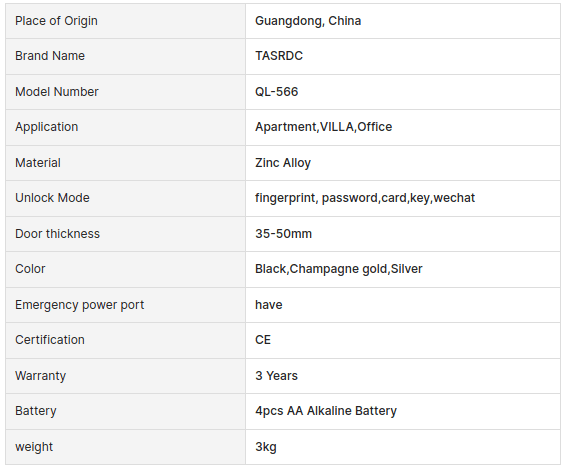
Task: Select the CE certification value
Action: click(263, 340)
